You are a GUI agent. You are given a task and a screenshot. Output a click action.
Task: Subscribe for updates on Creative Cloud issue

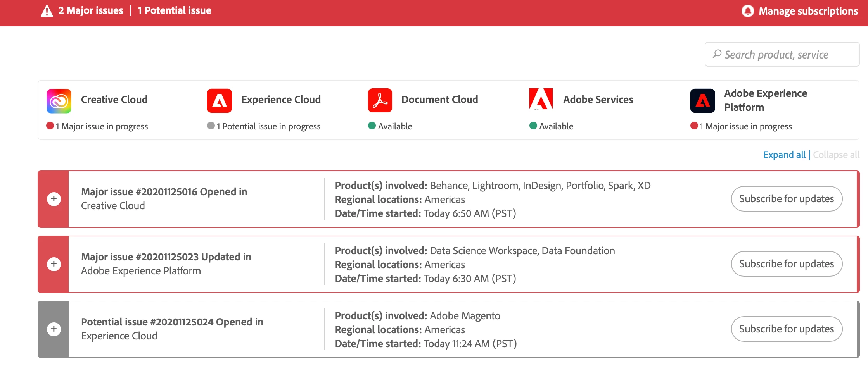click(x=787, y=199)
